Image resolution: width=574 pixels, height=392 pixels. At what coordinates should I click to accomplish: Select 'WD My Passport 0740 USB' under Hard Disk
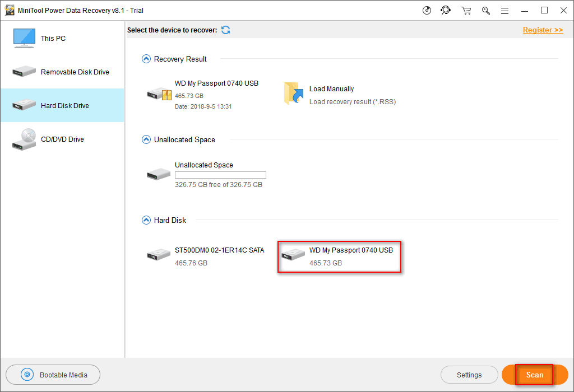point(351,250)
